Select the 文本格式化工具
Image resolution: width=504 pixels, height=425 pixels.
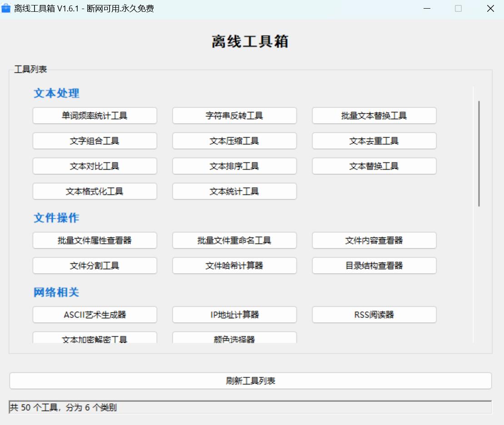[x=95, y=191]
